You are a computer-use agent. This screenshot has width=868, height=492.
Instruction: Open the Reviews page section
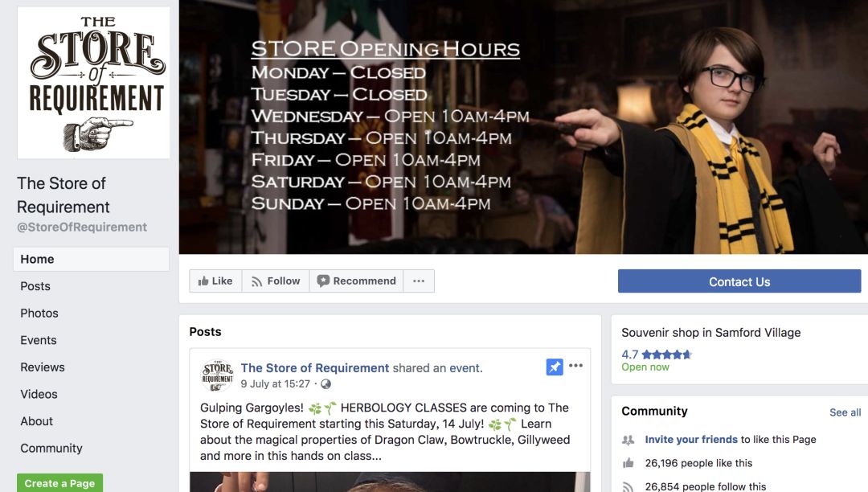[43, 367]
